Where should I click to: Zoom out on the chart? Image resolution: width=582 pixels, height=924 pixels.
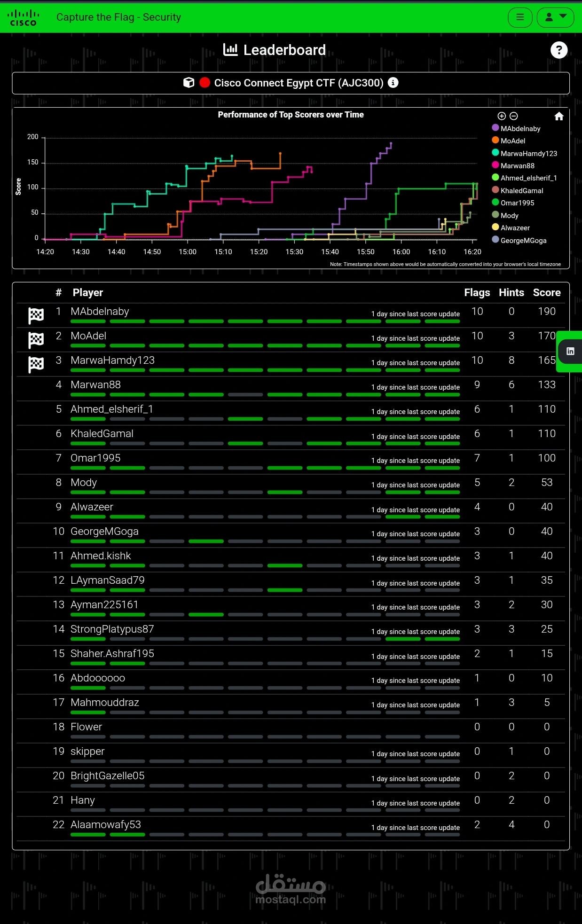(514, 116)
